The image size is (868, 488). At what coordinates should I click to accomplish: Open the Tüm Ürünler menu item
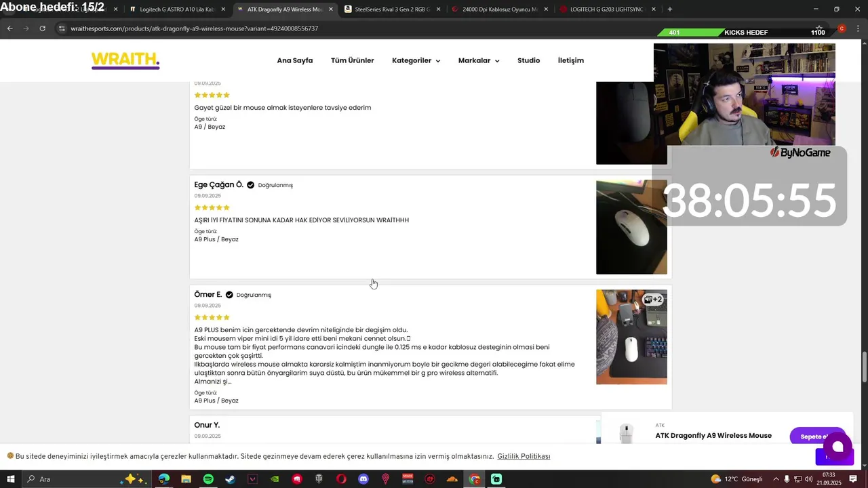tap(353, 60)
